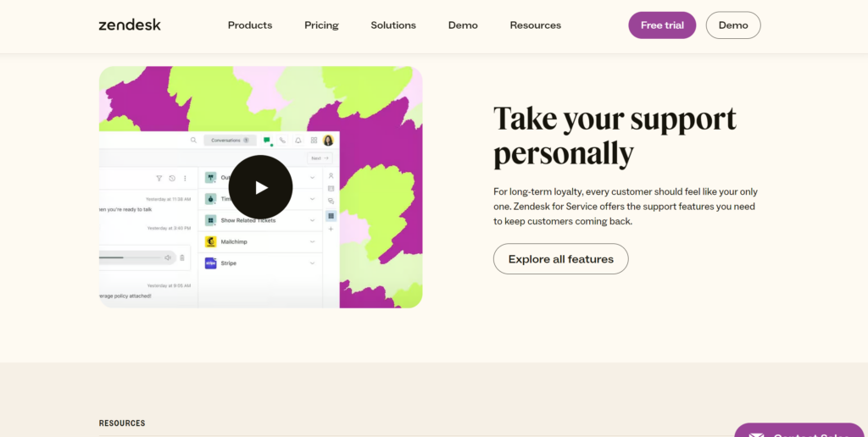Image resolution: width=868 pixels, height=437 pixels.
Task: Open the Solutions menu in the navigation
Action: [393, 25]
